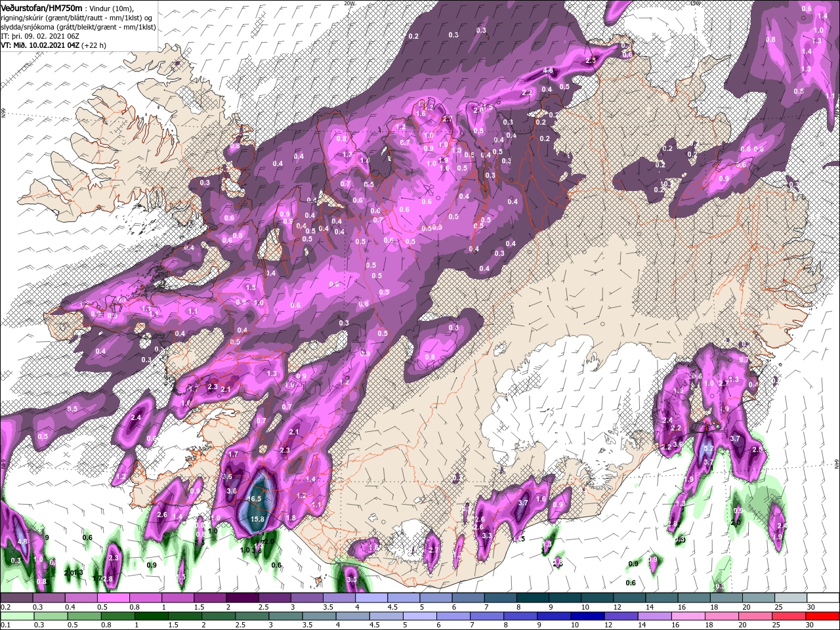This screenshot has width=840, height=630.
Task: Click the 'VT: Mið. 10.02.2021 04Z' valid time
Action: pos(40,46)
